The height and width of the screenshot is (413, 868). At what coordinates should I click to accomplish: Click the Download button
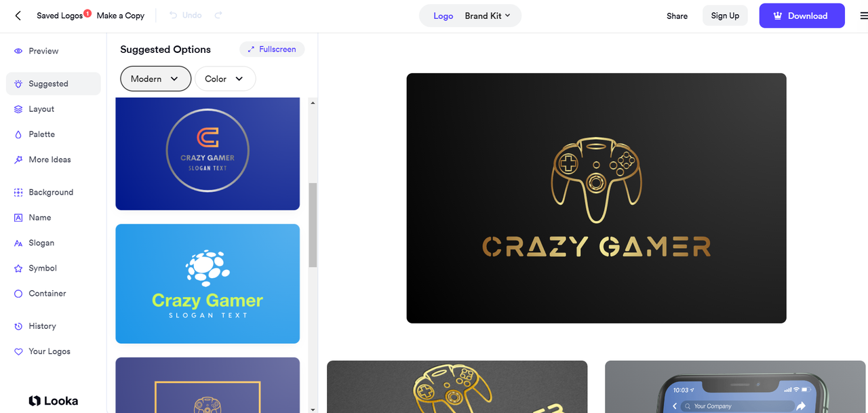coord(802,16)
